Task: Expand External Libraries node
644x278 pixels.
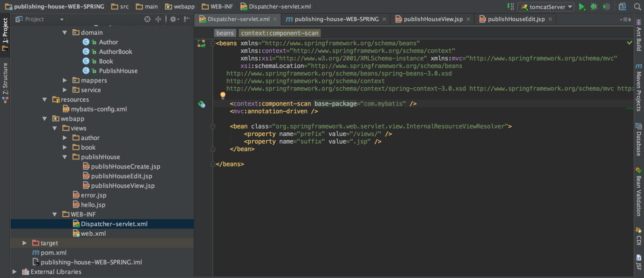Action: [x=14, y=272]
